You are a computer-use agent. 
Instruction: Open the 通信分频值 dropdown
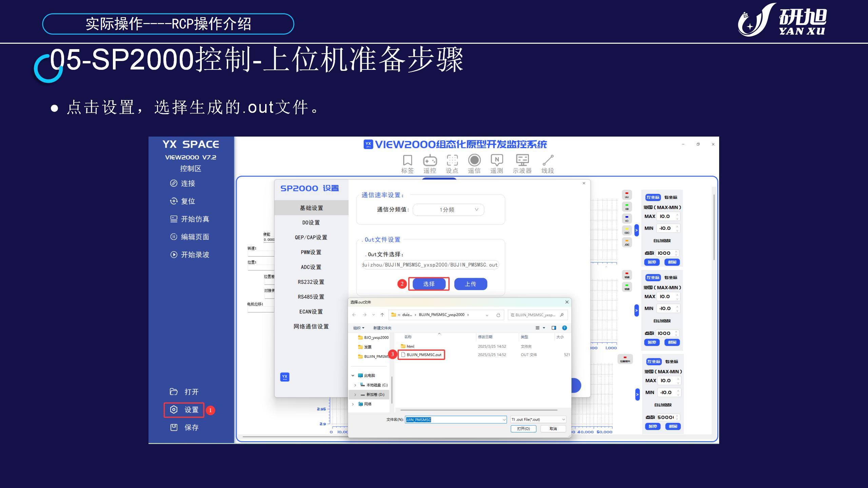[448, 210]
